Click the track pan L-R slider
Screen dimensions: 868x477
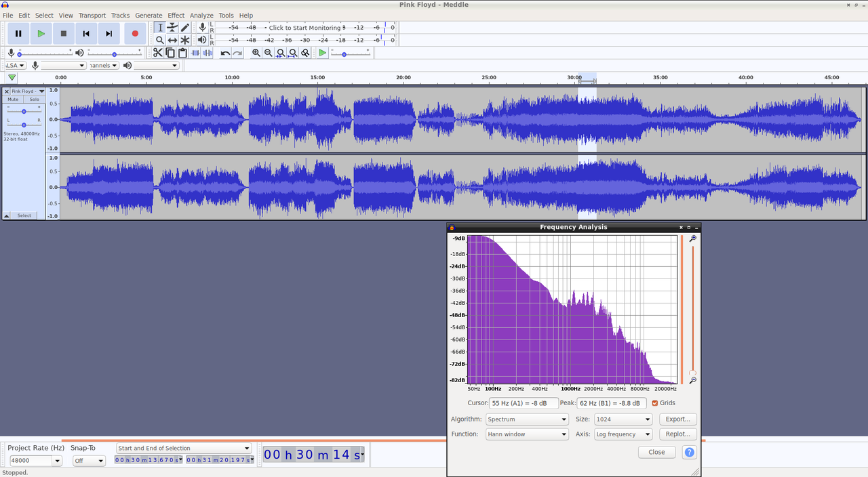(24, 125)
